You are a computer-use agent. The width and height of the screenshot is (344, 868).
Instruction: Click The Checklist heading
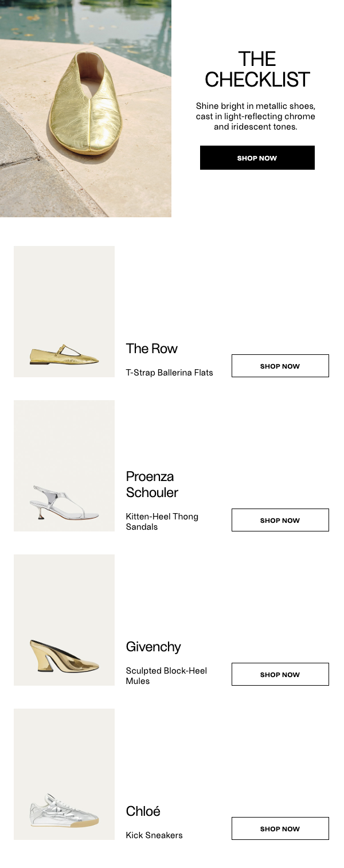257,69
